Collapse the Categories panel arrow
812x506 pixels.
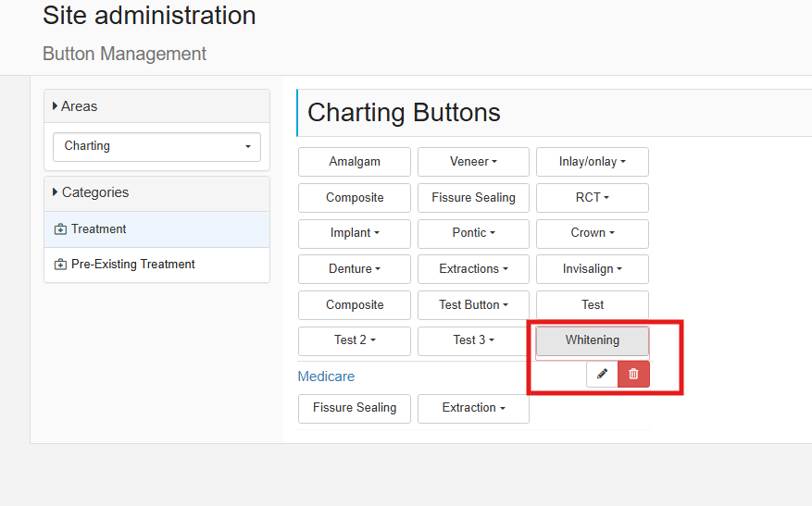coord(55,192)
